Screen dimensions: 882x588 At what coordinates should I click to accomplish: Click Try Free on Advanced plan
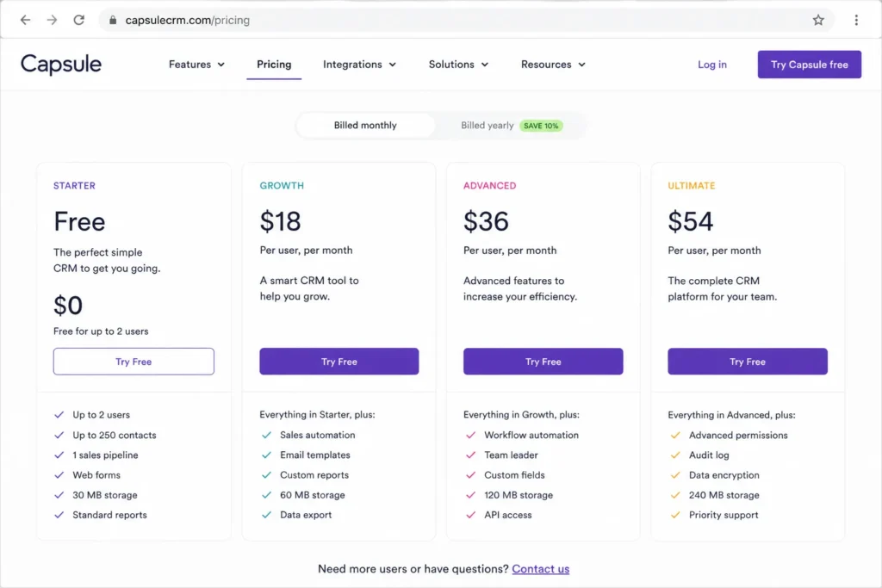click(543, 362)
